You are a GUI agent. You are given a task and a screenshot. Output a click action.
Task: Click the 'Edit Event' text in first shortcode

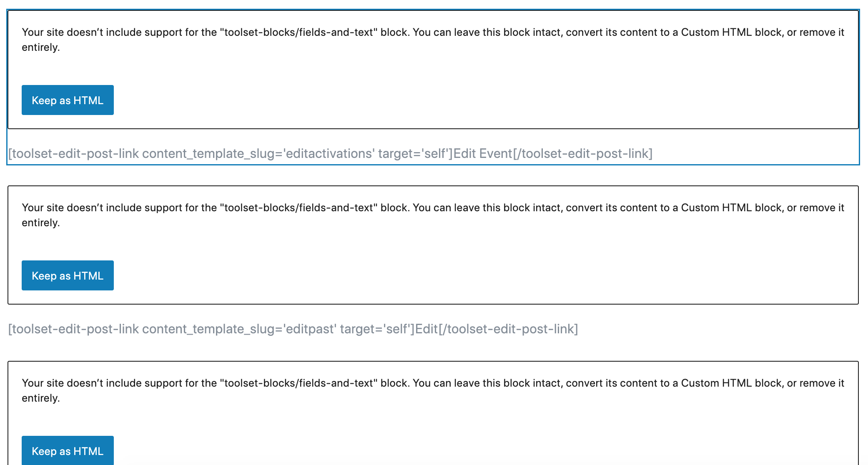(x=483, y=154)
